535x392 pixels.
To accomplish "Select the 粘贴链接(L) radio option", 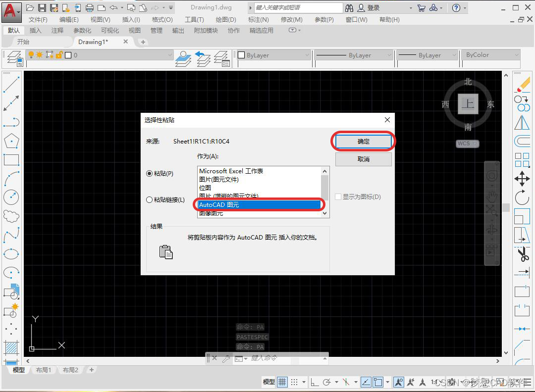I will [165, 200].
